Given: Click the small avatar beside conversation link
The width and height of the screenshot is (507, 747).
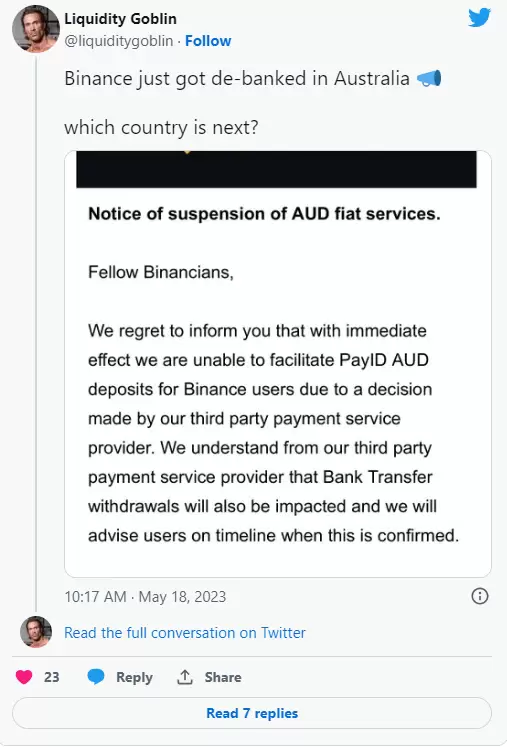Looking at the screenshot, I should click(x=36, y=632).
